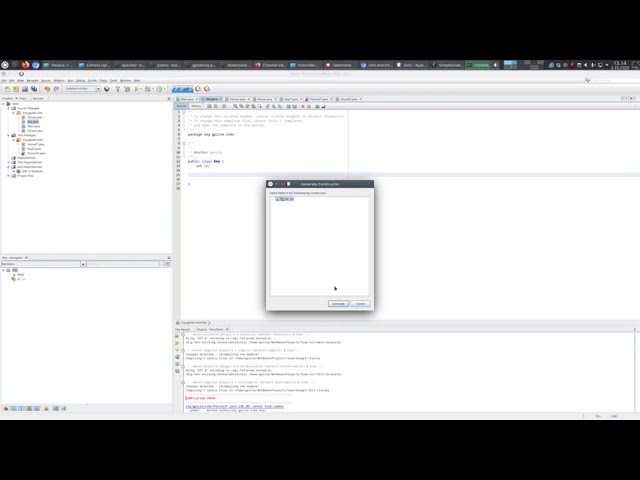Click the red Start Macro Recording icon

(303, 106)
